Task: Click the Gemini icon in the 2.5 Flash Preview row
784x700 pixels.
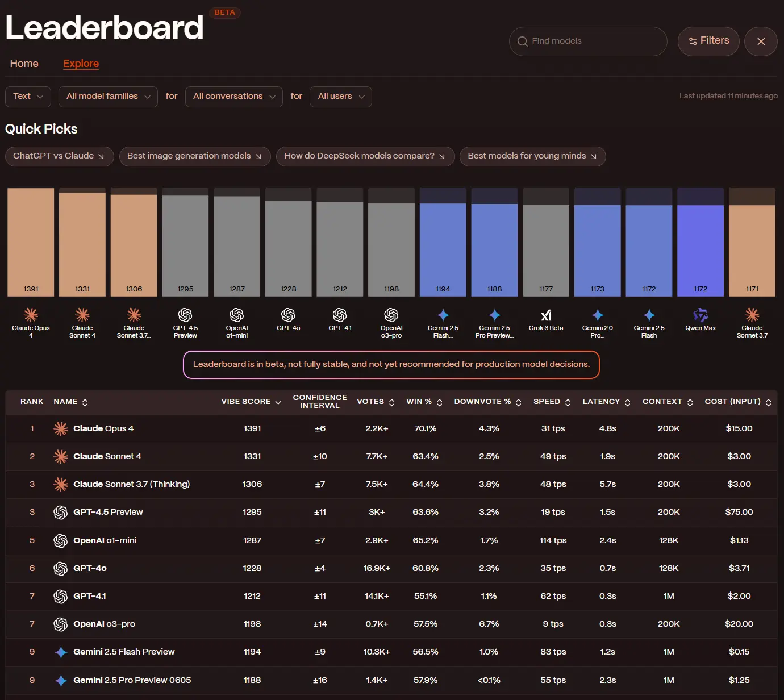Action: pyautogui.click(x=61, y=652)
